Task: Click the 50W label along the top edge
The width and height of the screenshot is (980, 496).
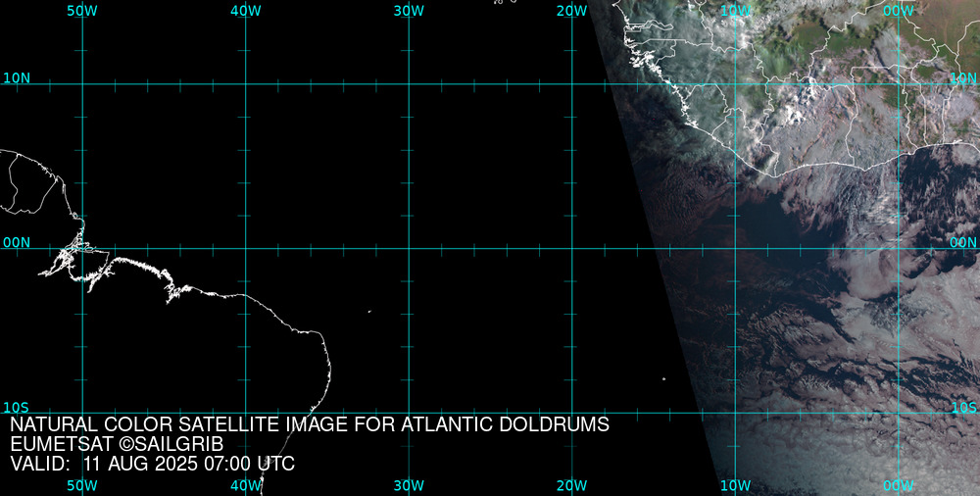Action: pyautogui.click(x=82, y=11)
